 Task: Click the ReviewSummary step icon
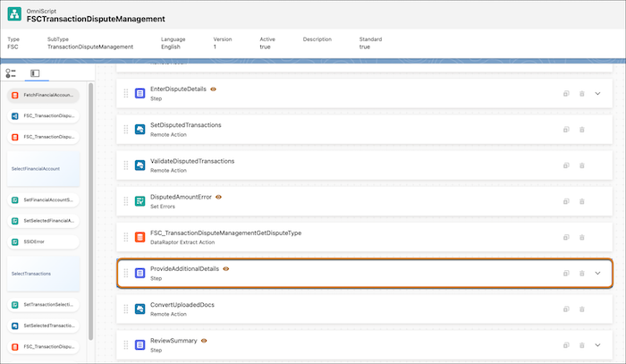(x=140, y=345)
